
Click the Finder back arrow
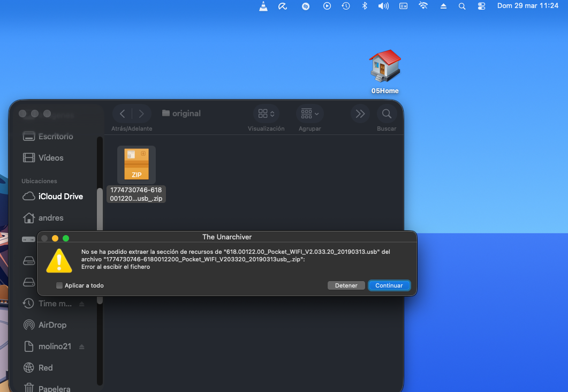(x=123, y=114)
